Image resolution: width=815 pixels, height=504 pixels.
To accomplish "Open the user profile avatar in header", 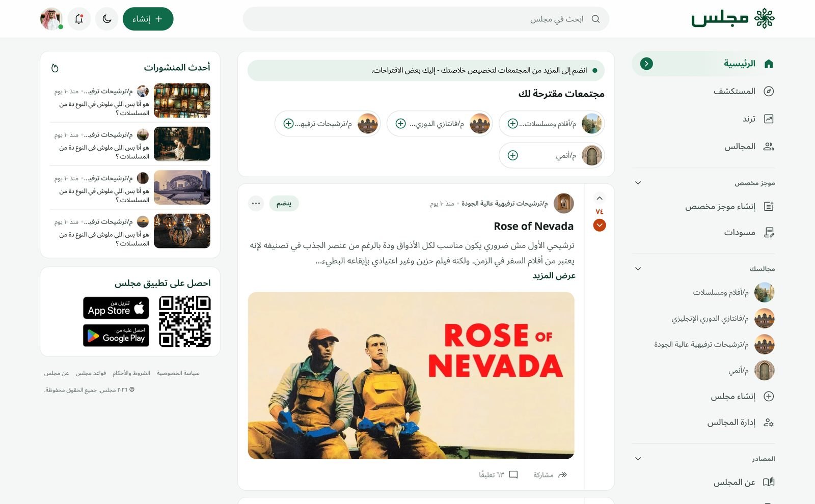I will [51, 19].
